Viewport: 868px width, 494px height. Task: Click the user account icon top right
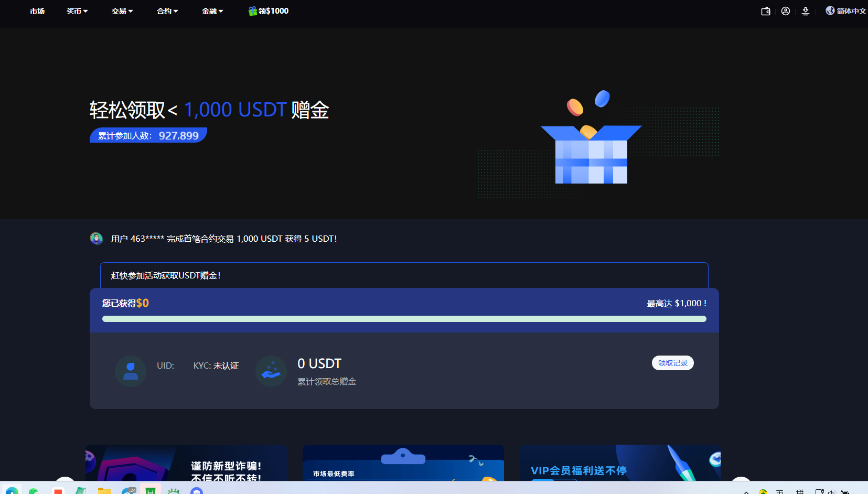click(x=785, y=10)
